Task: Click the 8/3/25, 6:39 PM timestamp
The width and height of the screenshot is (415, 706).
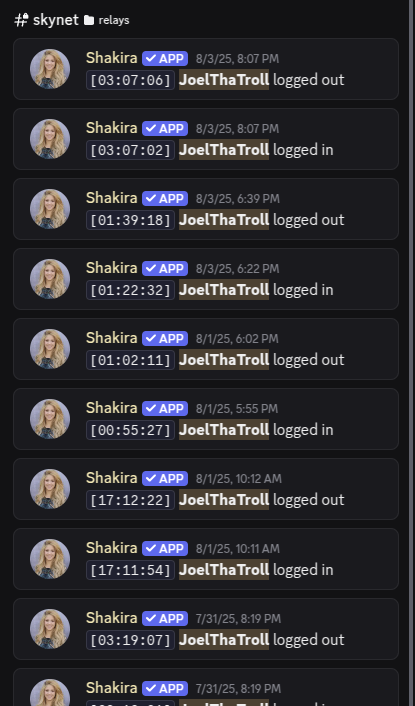Action: click(238, 199)
